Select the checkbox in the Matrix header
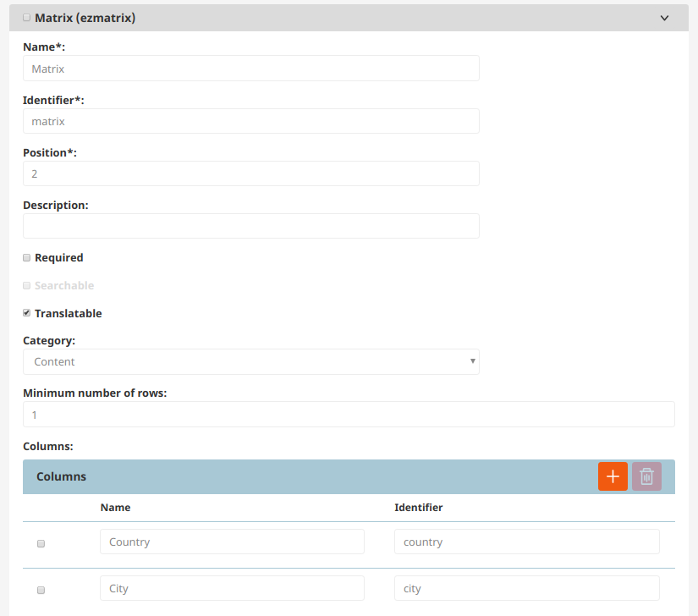The image size is (698, 616). pyautogui.click(x=25, y=17)
